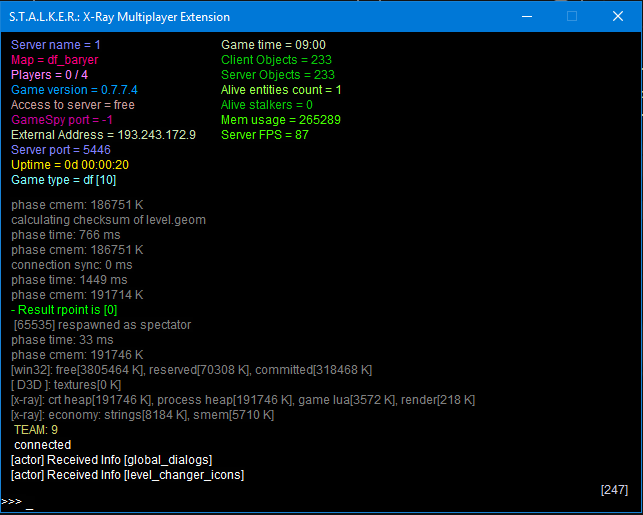Click '[ D3D ]: textures[0 K]' log line
Image resolution: width=643 pixels, height=515 pixels.
pos(66,385)
